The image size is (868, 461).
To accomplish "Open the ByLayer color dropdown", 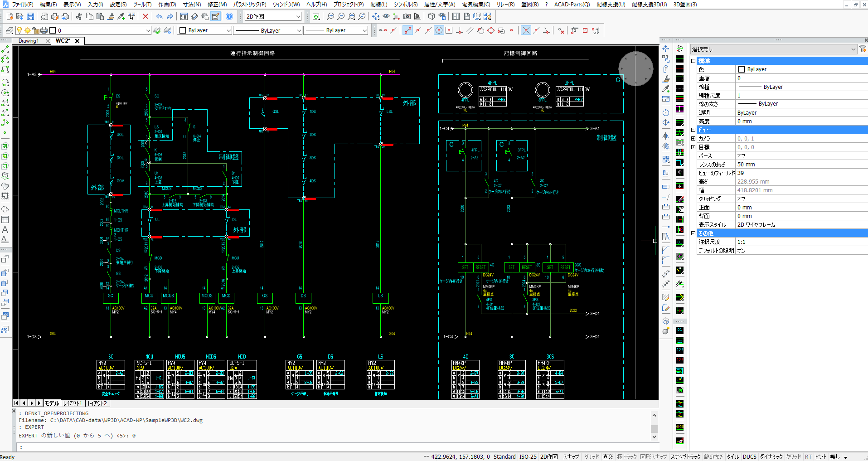I will coord(205,30).
